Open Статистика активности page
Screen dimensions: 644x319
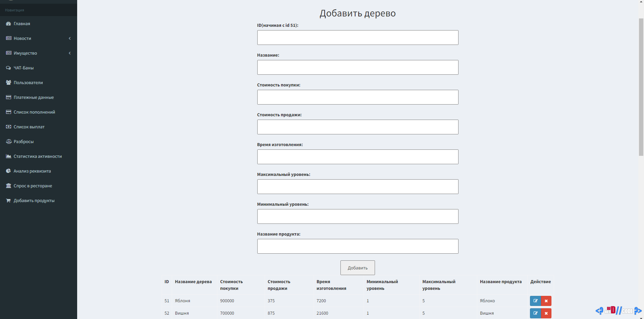(39, 156)
